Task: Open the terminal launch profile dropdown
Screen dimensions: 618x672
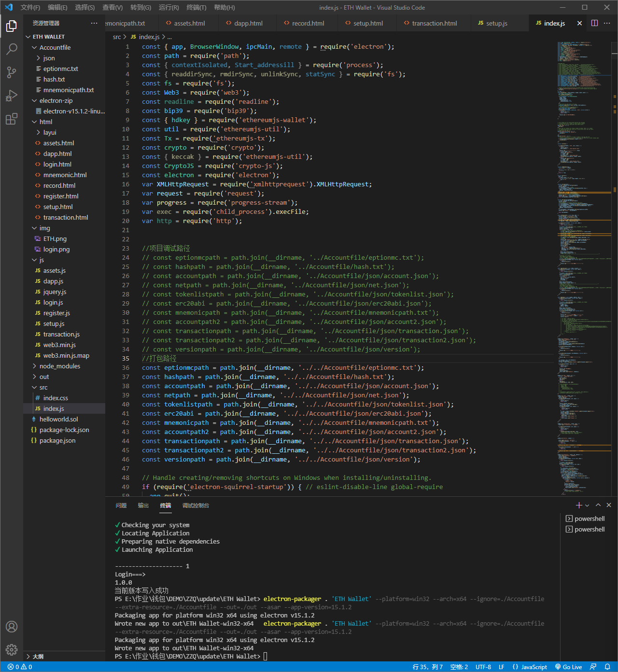Action: point(587,505)
